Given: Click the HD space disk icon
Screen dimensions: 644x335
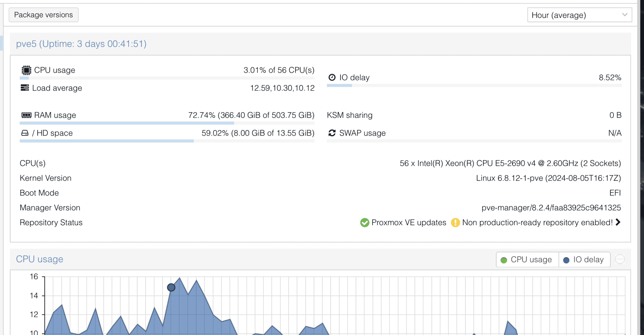Looking at the screenshot, I should (x=25, y=133).
